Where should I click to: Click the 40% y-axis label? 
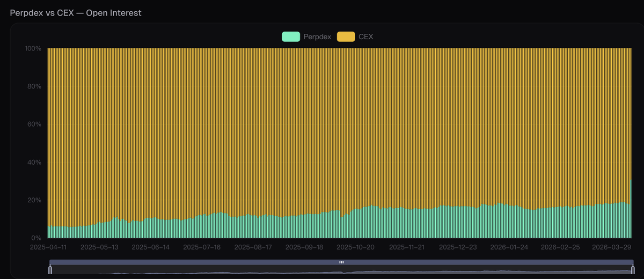[x=34, y=162]
